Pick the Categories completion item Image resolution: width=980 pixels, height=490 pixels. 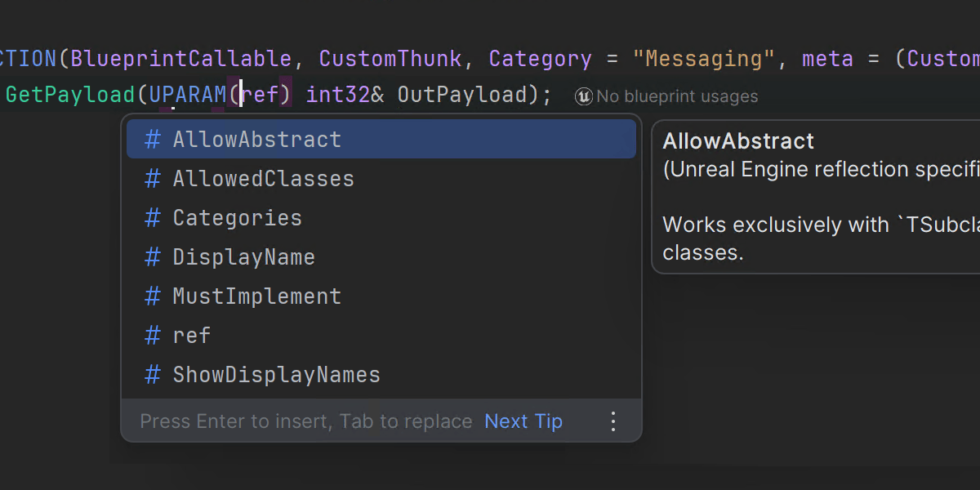coord(237,218)
